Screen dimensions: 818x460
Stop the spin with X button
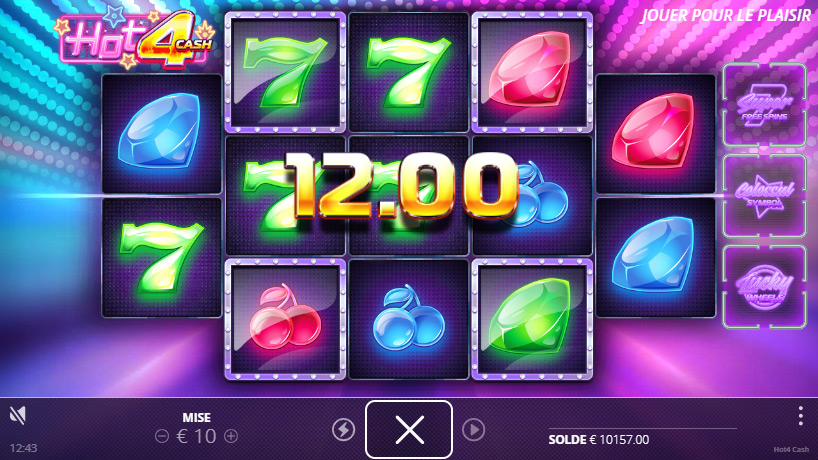coord(409,430)
